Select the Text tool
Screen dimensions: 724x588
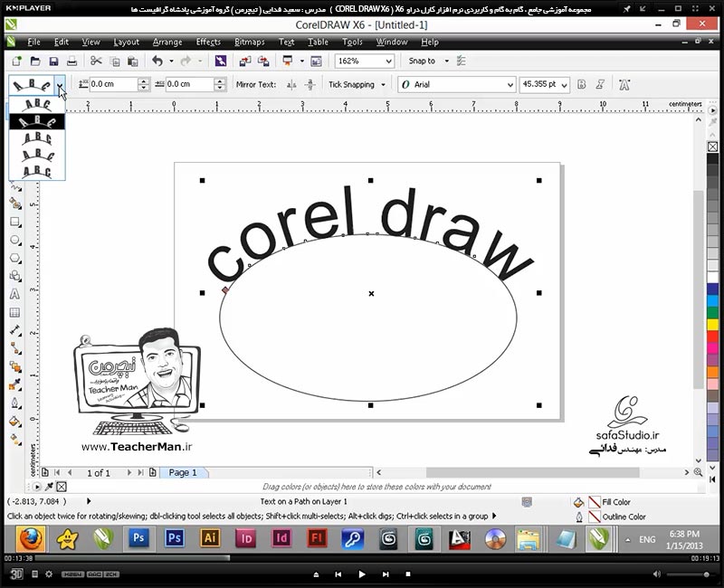coord(14,294)
